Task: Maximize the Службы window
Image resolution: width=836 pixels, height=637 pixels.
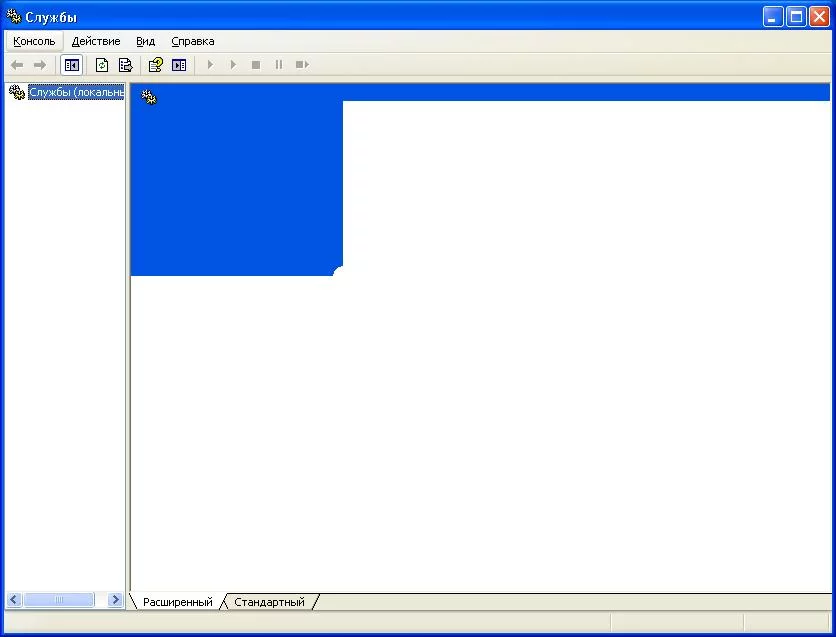Action: click(796, 17)
